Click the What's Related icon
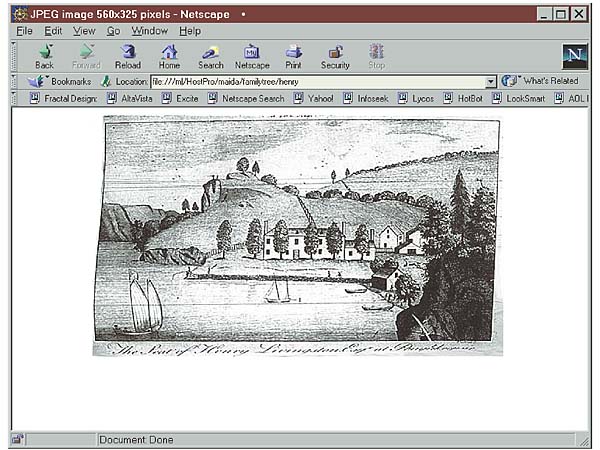 (509, 81)
